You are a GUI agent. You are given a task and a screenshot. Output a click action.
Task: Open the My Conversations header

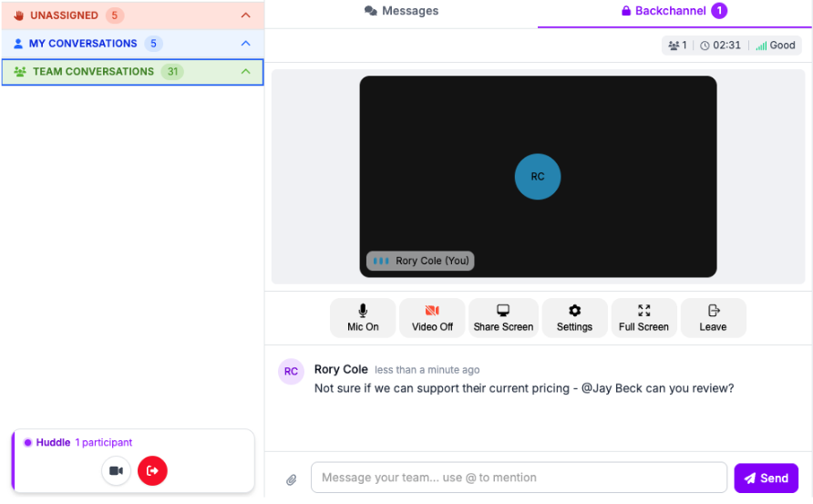click(133, 43)
